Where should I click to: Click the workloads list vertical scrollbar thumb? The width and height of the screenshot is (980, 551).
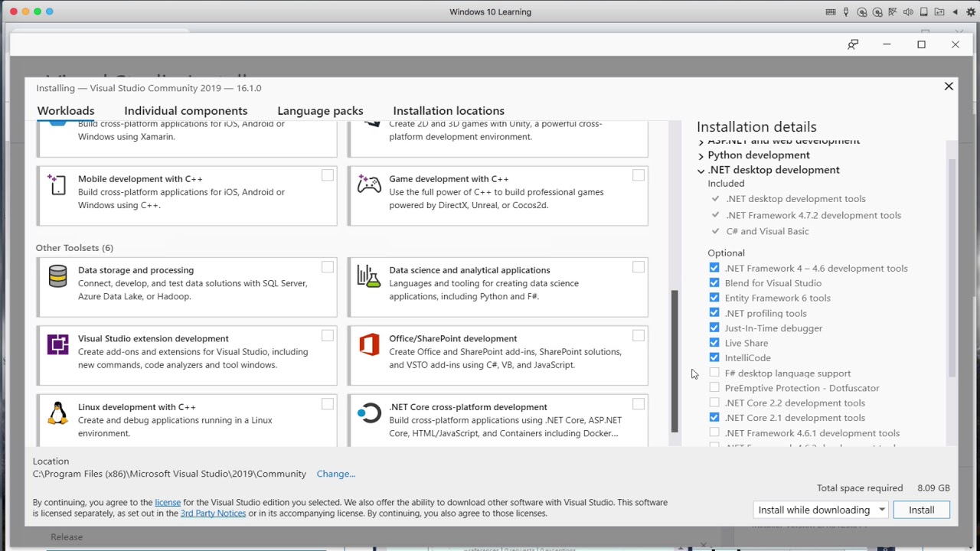[x=675, y=361]
